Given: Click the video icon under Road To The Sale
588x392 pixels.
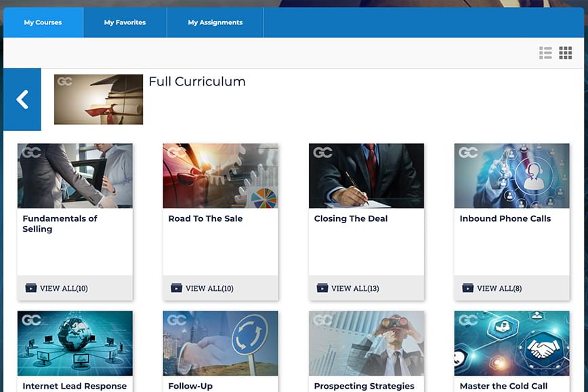Looking at the screenshot, I should (x=176, y=288).
